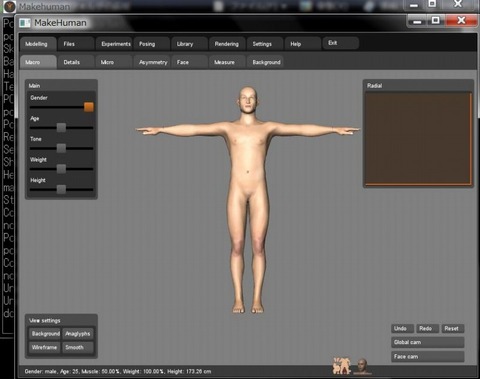
Task: Click the head bust icon in status bar
Action: click(x=362, y=366)
